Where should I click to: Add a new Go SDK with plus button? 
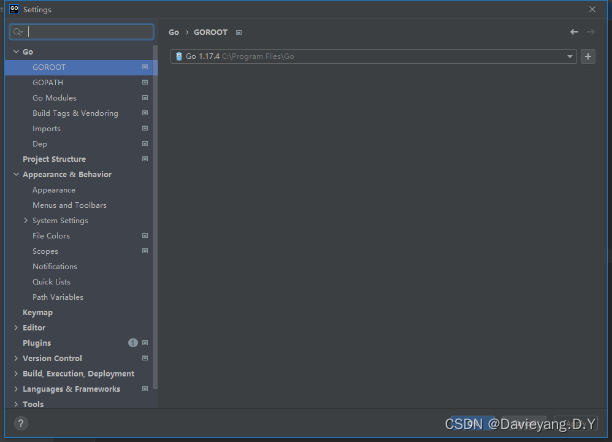click(588, 57)
